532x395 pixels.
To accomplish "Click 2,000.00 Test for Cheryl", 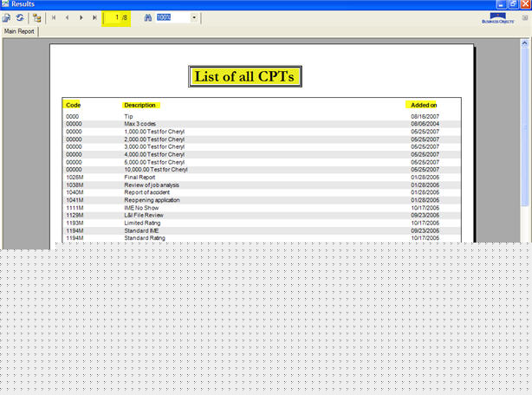I will (x=154, y=139).
